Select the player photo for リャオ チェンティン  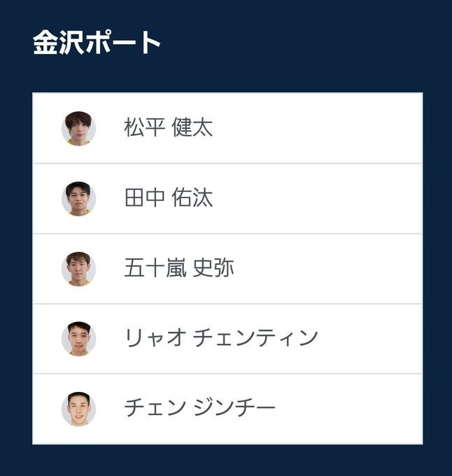78,339
